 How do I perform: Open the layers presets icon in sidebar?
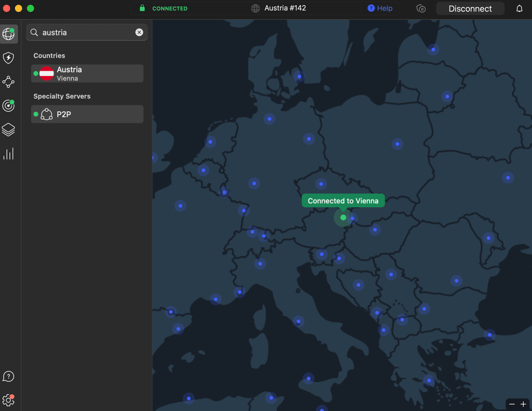coord(8,130)
